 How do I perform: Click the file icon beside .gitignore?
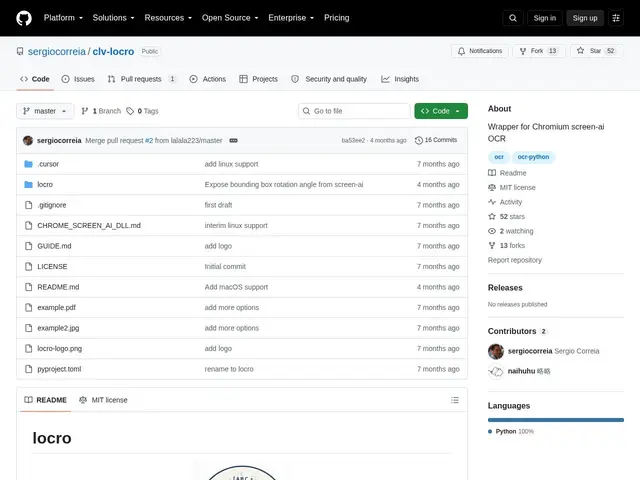tap(28, 205)
